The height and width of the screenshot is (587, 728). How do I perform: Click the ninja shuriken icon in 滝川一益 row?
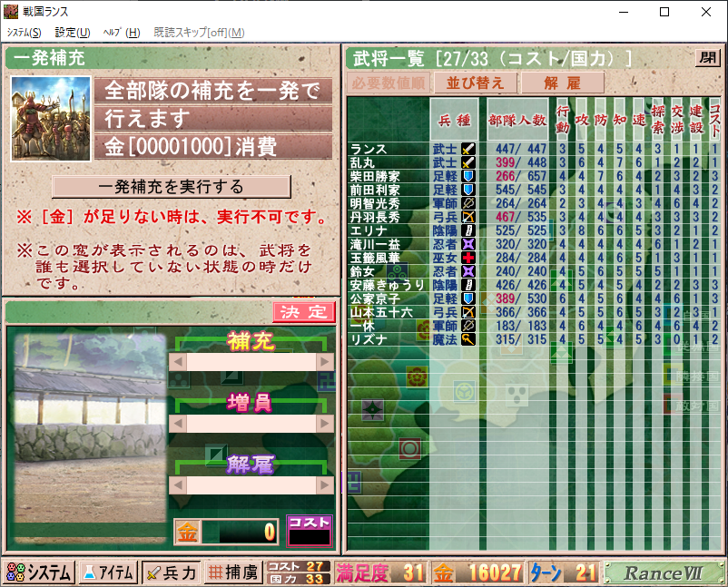click(468, 244)
